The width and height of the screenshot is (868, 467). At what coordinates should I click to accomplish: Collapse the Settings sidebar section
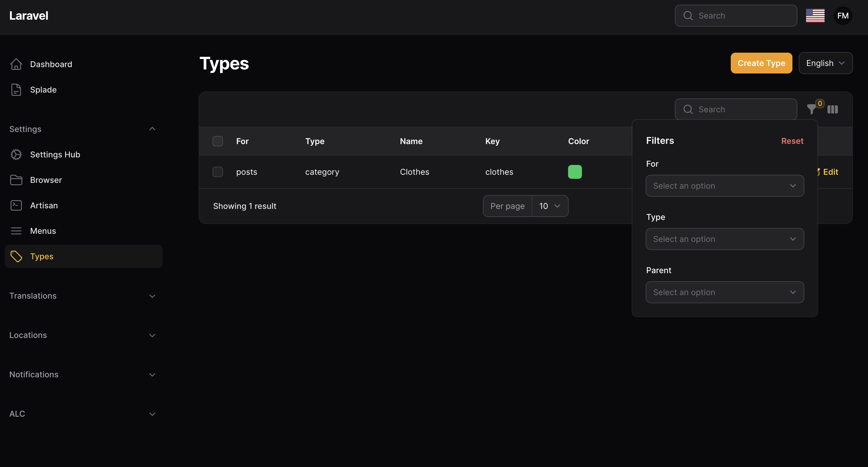point(152,129)
